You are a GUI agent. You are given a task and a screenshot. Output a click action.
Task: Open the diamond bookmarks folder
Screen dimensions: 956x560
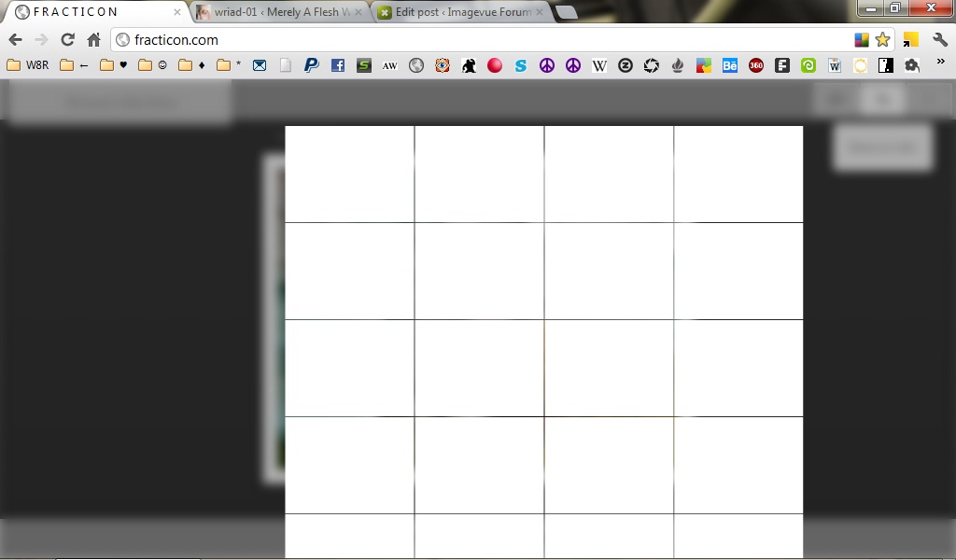(x=192, y=65)
